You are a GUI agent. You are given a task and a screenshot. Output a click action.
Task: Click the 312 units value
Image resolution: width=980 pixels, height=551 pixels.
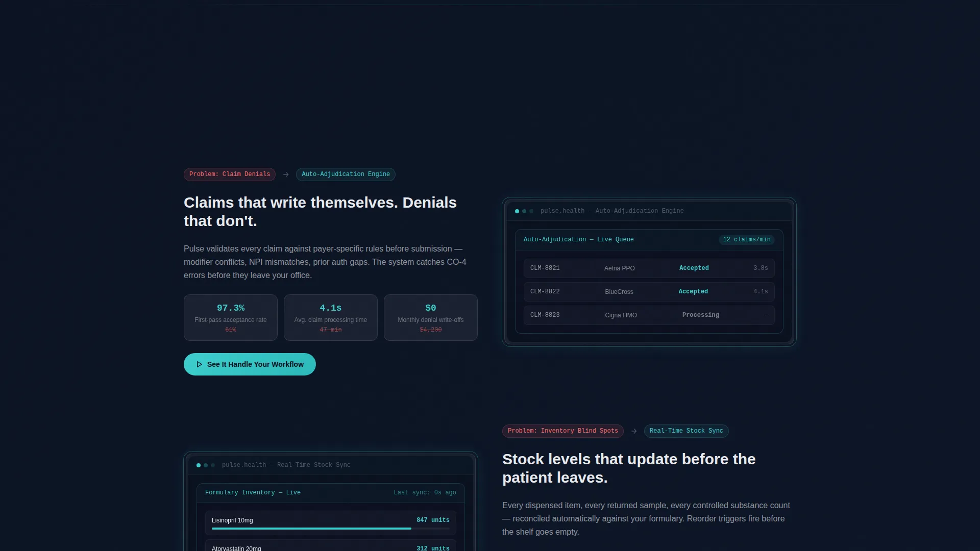pos(433,548)
